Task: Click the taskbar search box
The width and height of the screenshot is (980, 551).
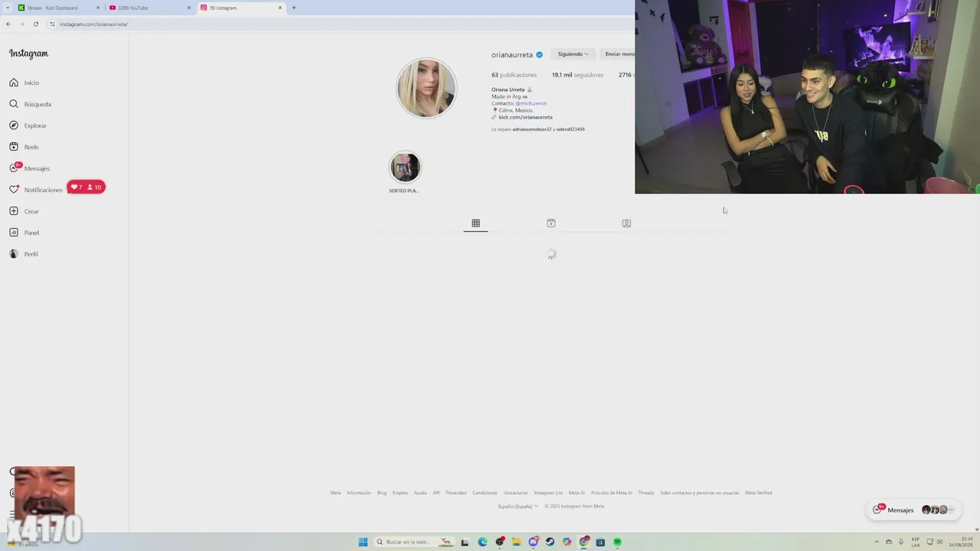Action: [x=414, y=542]
